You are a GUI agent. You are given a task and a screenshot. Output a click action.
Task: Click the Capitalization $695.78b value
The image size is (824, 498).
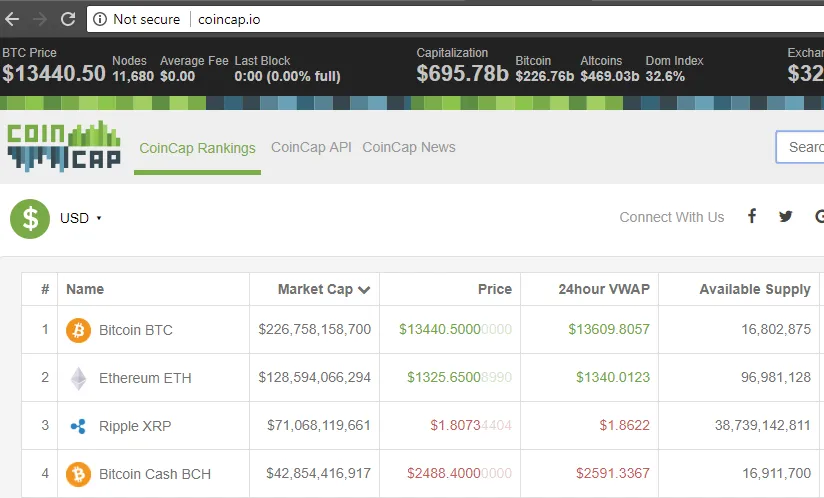coord(462,74)
